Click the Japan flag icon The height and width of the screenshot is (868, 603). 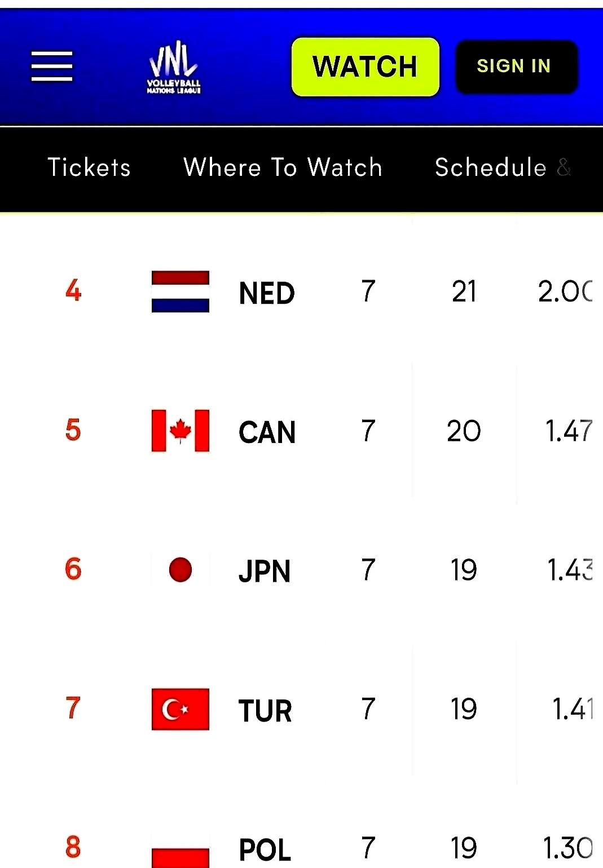coord(181,570)
